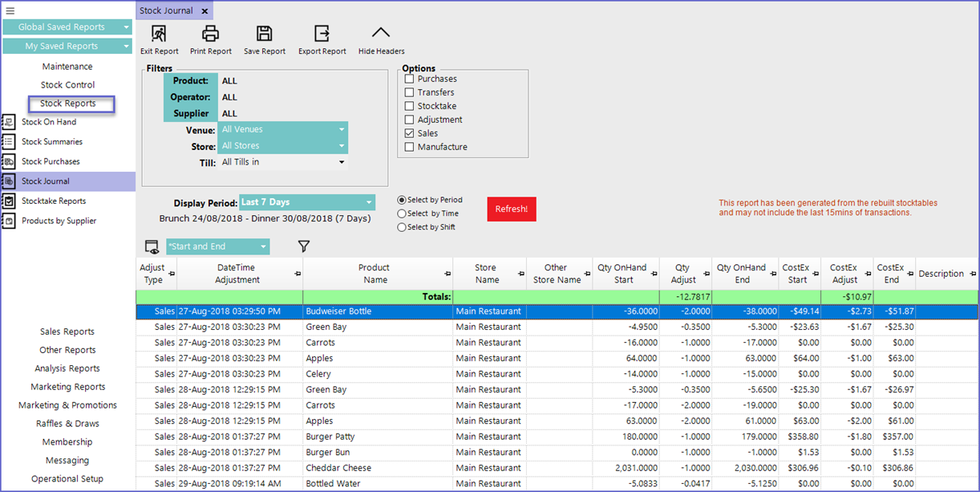Close the Stock Journal tab

205,11
